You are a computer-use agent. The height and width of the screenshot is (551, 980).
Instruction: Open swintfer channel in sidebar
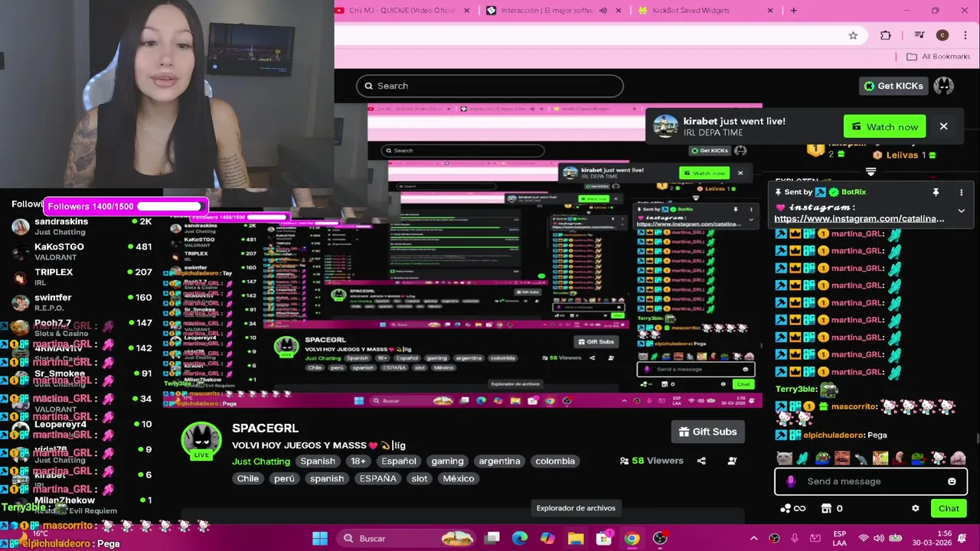click(80, 302)
